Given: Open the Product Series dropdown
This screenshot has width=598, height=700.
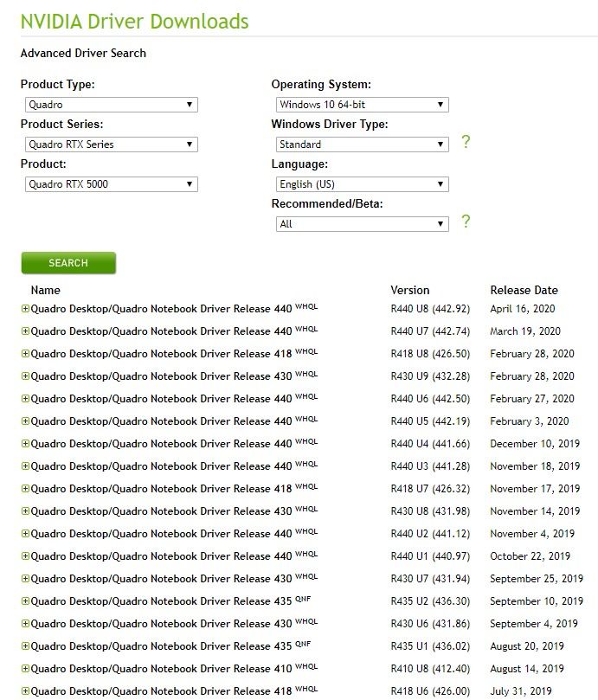Looking at the screenshot, I should [111, 144].
